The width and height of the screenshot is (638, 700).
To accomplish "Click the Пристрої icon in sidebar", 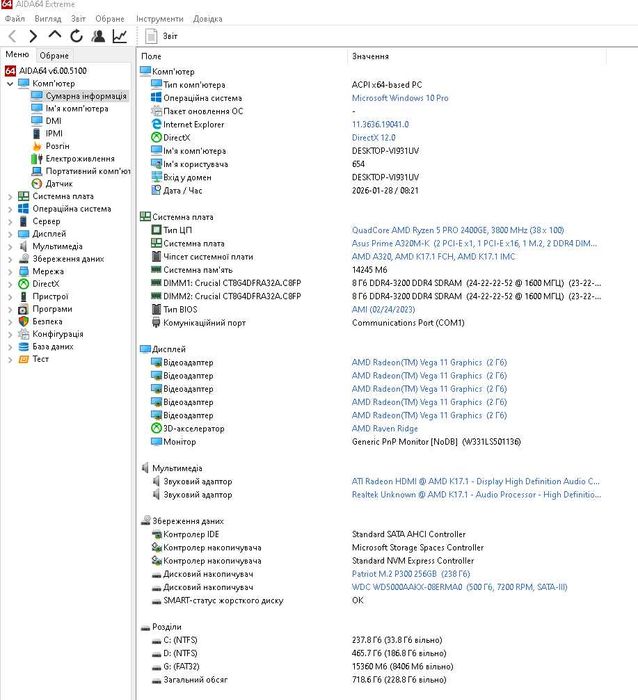I will (x=23, y=296).
